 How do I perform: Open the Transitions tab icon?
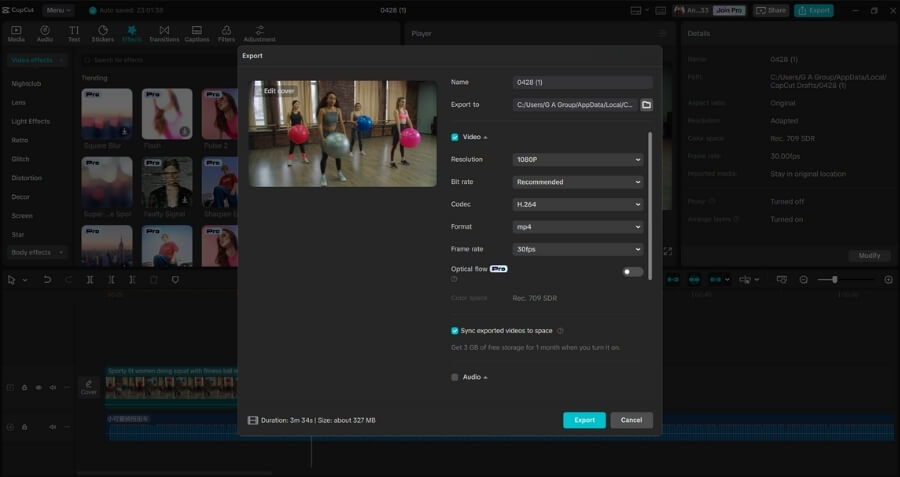[164, 34]
